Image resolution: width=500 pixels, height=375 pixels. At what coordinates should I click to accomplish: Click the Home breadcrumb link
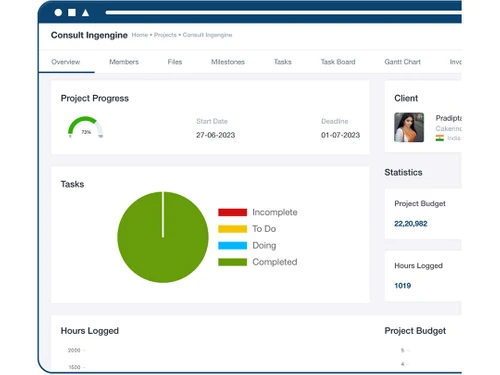pos(140,35)
